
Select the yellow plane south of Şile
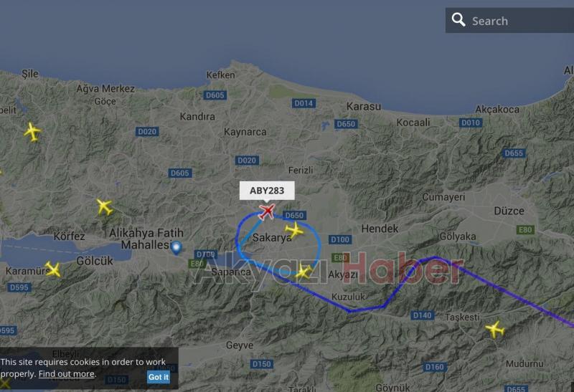click(x=32, y=132)
